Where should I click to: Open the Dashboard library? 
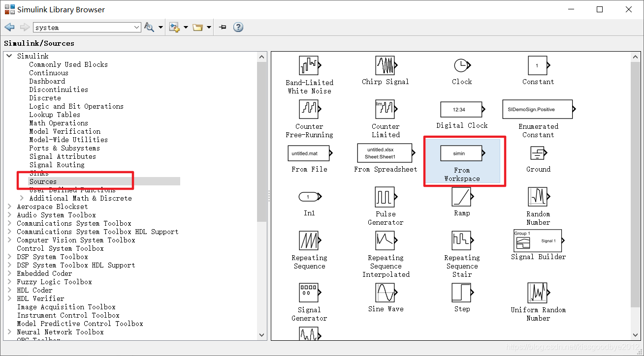(x=47, y=81)
